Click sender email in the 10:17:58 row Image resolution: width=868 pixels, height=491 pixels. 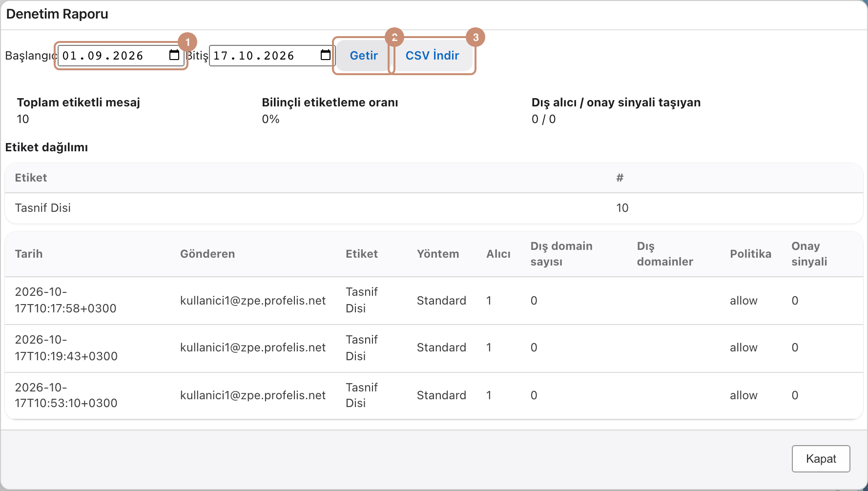coord(253,301)
